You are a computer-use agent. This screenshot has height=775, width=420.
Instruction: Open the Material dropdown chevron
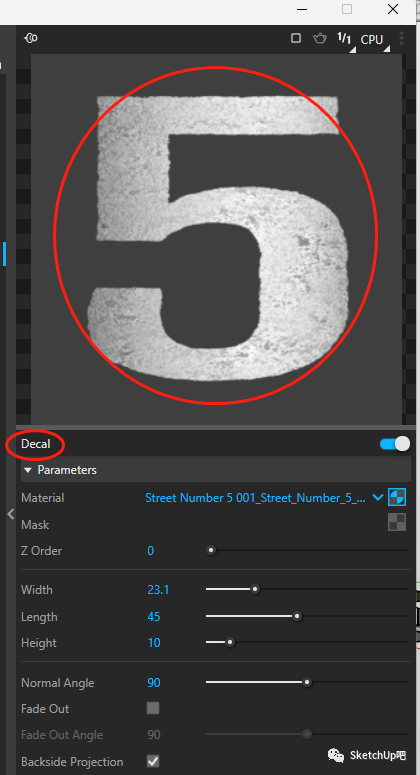click(378, 498)
